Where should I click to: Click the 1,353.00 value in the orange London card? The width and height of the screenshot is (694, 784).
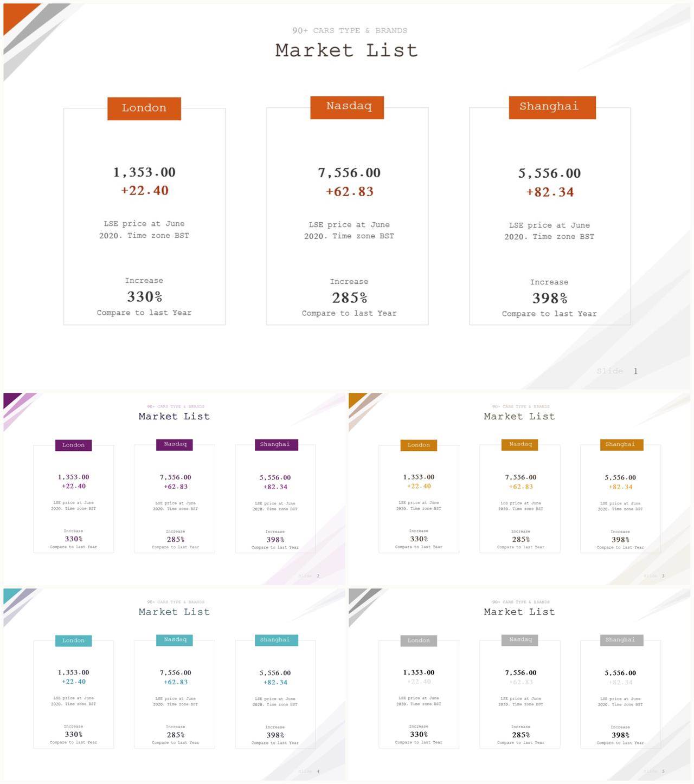pyautogui.click(x=144, y=172)
